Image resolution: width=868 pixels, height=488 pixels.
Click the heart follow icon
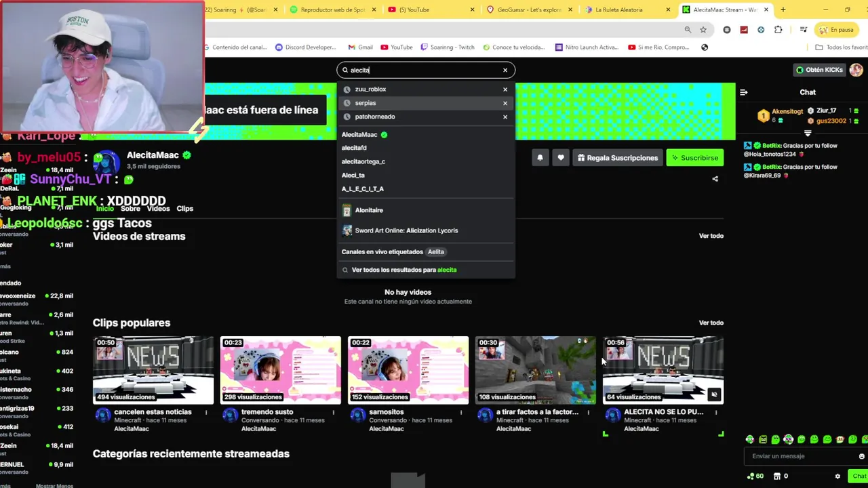(x=560, y=158)
